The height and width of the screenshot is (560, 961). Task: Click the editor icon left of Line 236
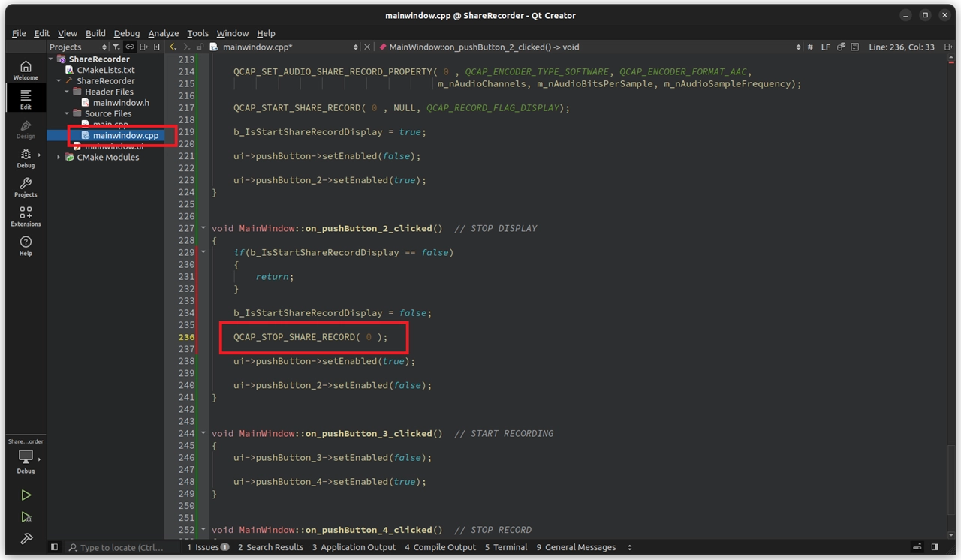click(x=857, y=47)
